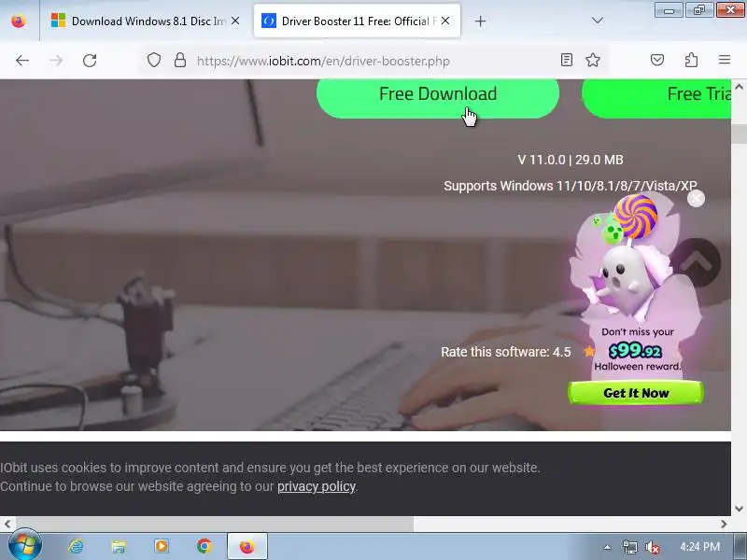Click the Firefox taskbar button
This screenshot has width=747, height=560.
247,546
